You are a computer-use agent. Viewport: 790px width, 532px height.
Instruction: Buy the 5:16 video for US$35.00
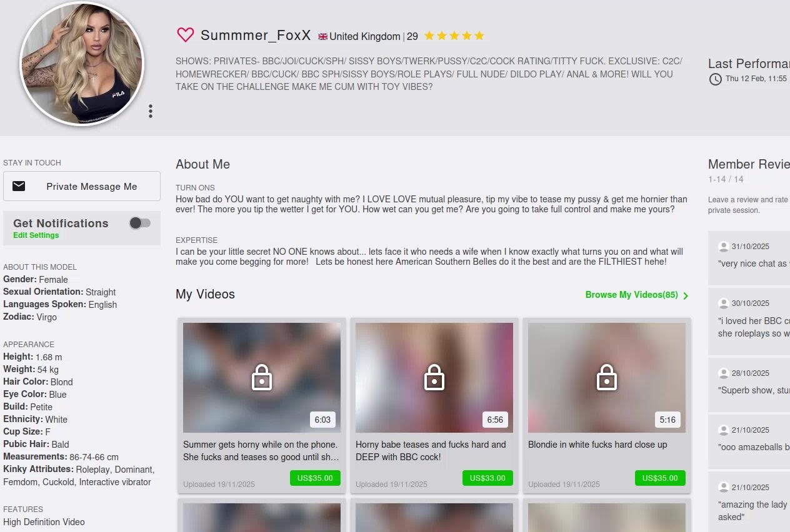660,478
